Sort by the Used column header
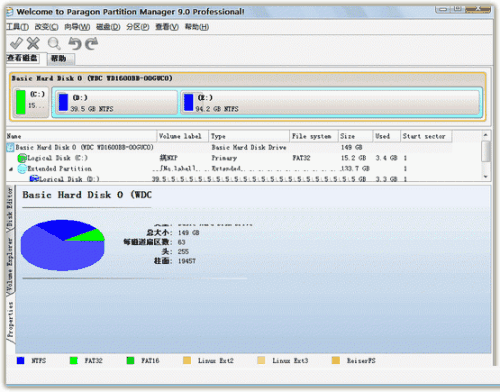Image resolution: width=500 pixels, height=392 pixels. tap(386, 136)
